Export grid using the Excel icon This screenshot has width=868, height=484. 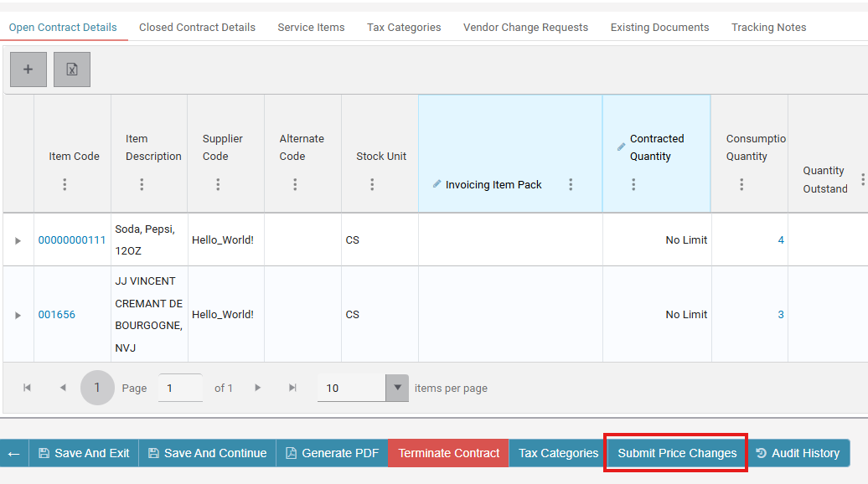click(72, 70)
